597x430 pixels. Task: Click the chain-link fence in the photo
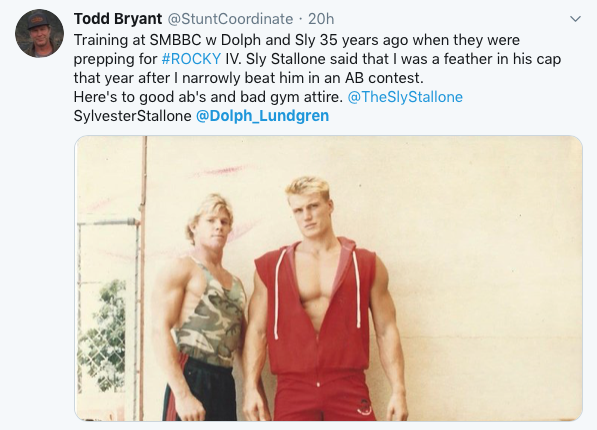click(x=101, y=305)
